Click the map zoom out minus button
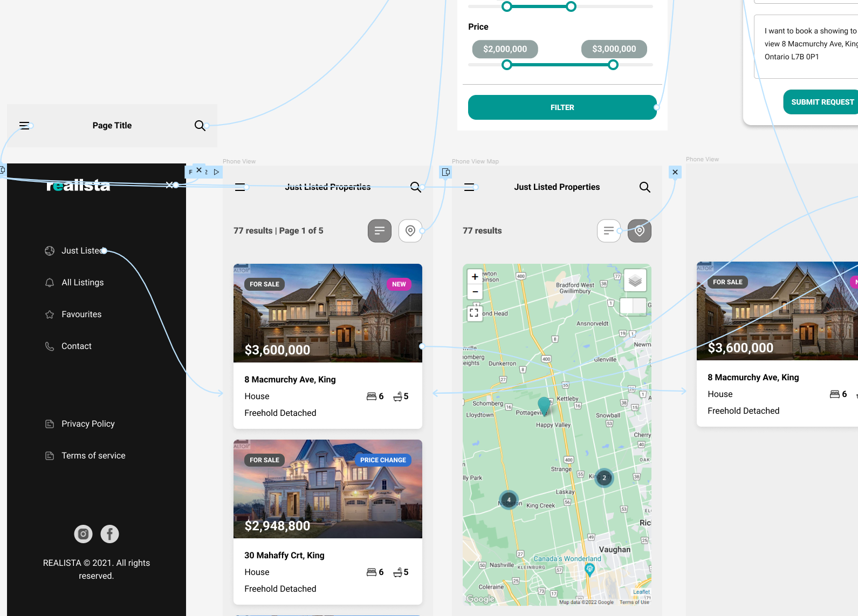This screenshot has width=858, height=616. (475, 292)
